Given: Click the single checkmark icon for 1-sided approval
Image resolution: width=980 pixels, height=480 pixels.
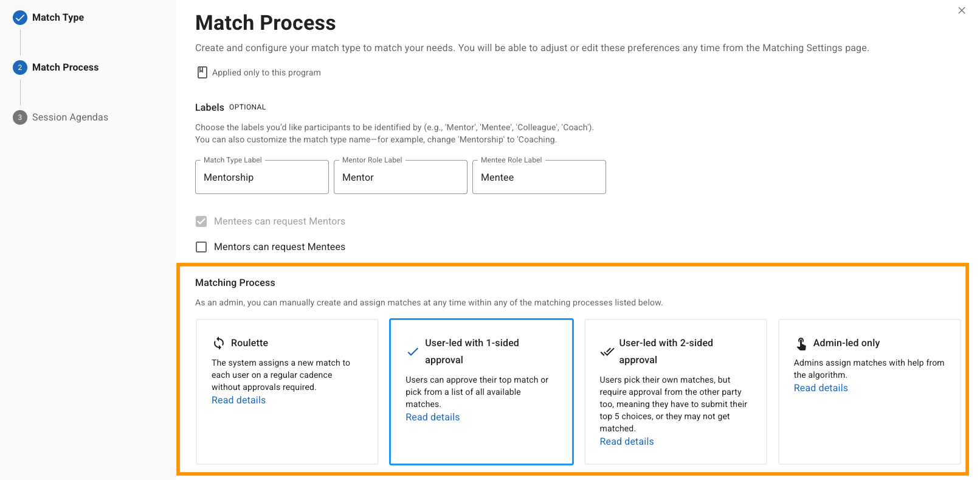Looking at the screenshot, I should click(413, 352).
